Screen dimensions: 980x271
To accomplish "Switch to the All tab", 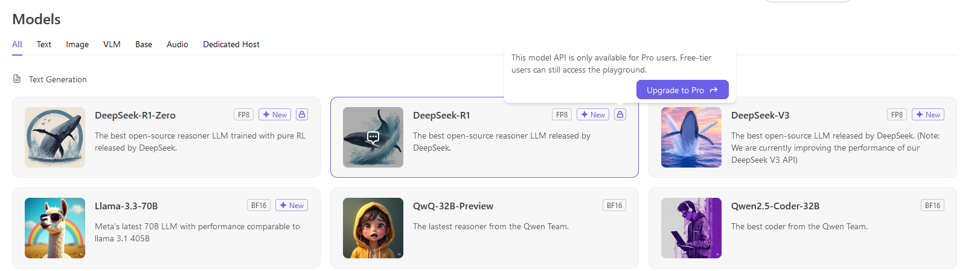I will coord(17,44).
